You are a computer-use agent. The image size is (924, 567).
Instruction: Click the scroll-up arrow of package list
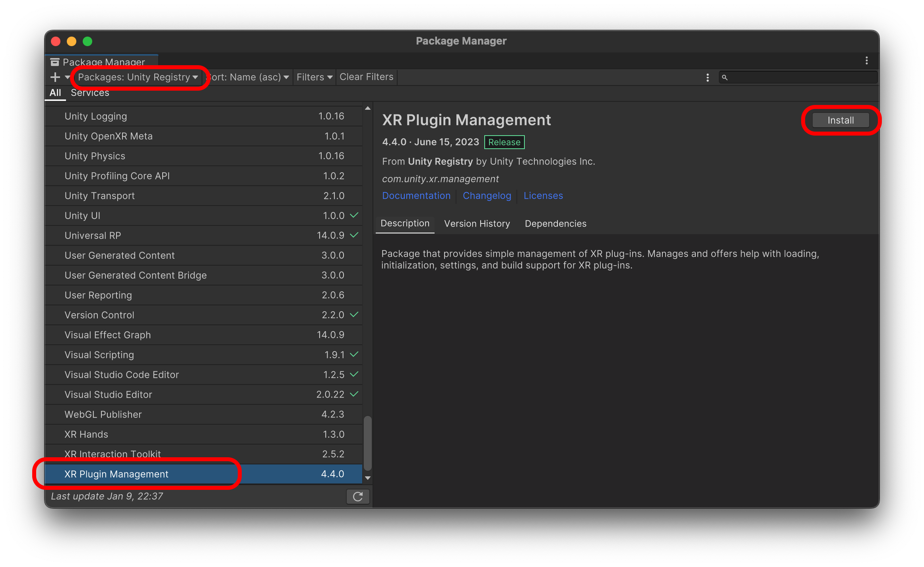pos(368,108)
